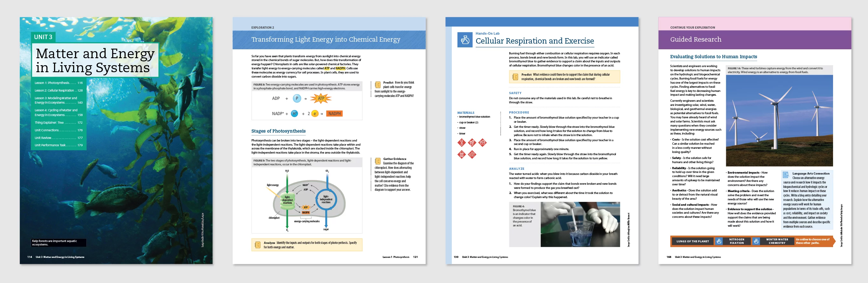
Task: Go to Unit Performance Task entry
Action: point(58,145)
